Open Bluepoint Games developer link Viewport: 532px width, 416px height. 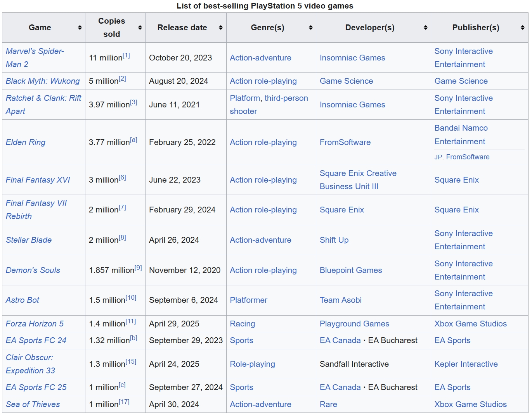351,270
